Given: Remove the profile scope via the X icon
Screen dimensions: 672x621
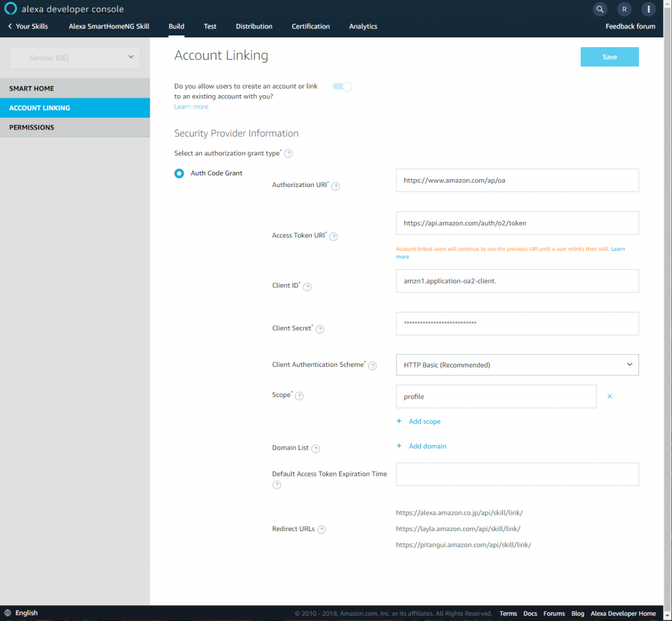Looking at the screenshot, I should [x=609, y=396].
